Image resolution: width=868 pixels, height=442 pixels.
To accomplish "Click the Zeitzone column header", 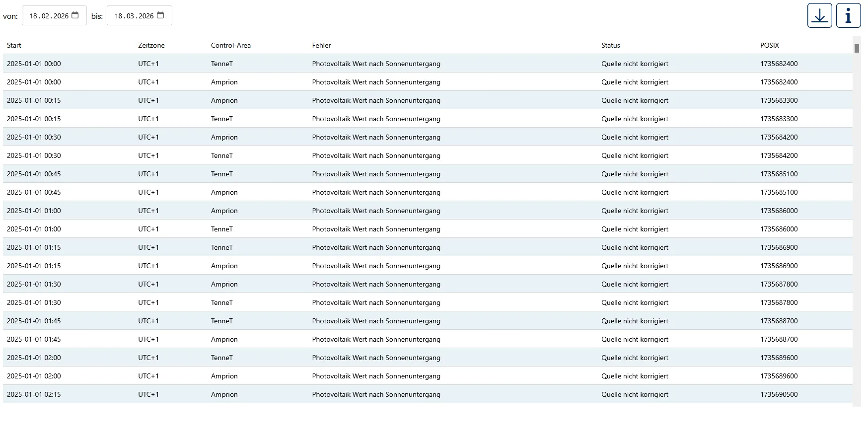I will coord(151,45).
